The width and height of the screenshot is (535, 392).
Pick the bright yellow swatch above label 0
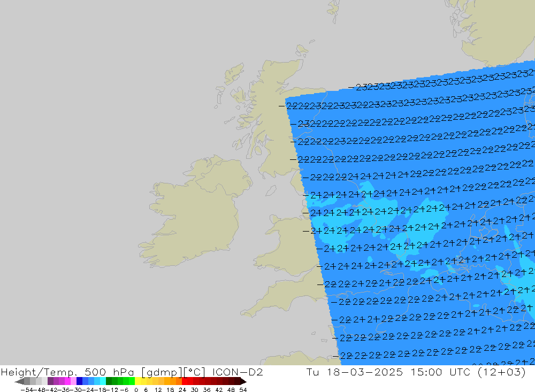138,381
